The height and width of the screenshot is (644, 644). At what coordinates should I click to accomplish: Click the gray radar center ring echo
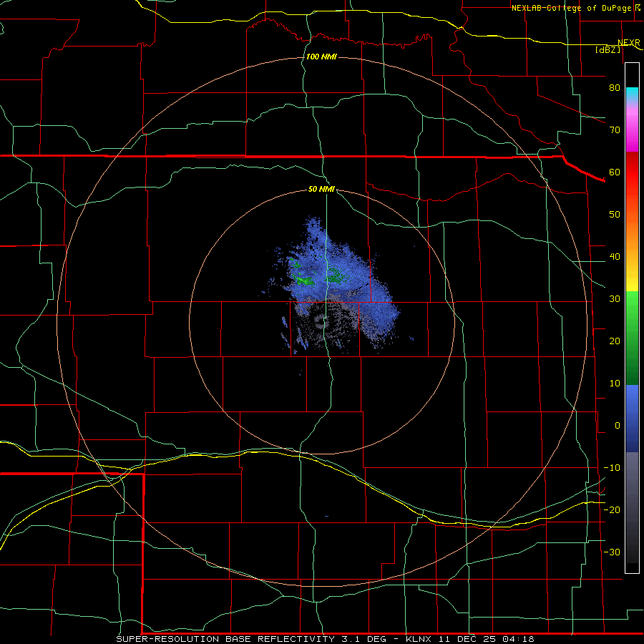click(x=321, y=323)
